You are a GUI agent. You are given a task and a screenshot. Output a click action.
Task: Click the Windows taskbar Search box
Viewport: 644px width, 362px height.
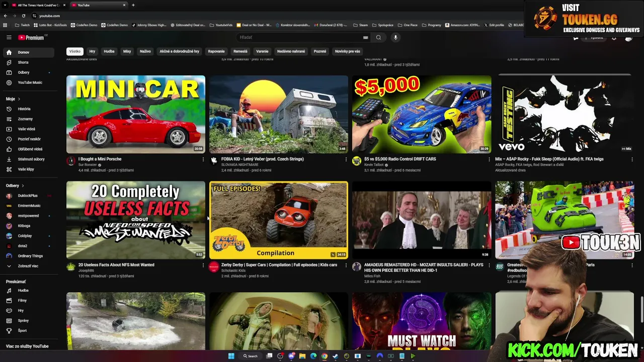pyautogui.click(x=251, y=356)
